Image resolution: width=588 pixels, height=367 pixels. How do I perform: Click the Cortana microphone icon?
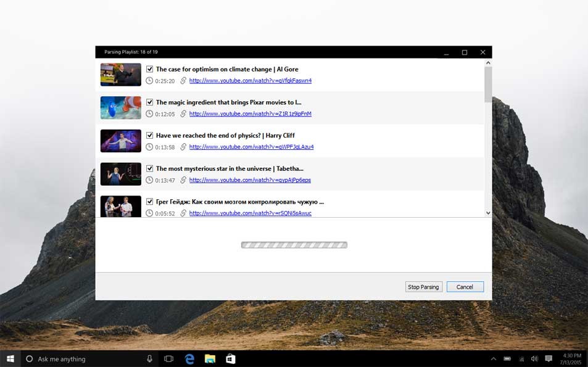148,358
